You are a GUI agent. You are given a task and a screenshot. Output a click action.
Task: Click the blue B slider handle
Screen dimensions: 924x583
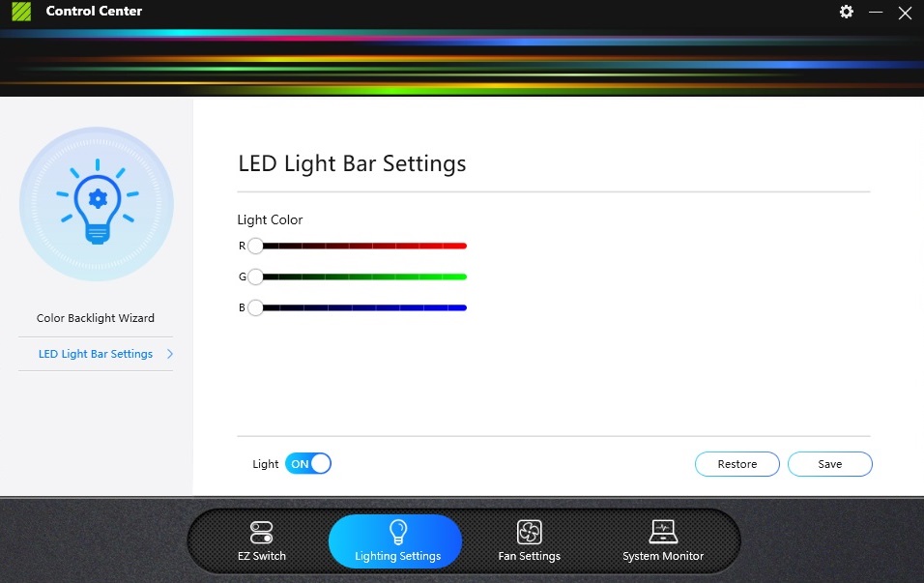click(x=255, y=307)
